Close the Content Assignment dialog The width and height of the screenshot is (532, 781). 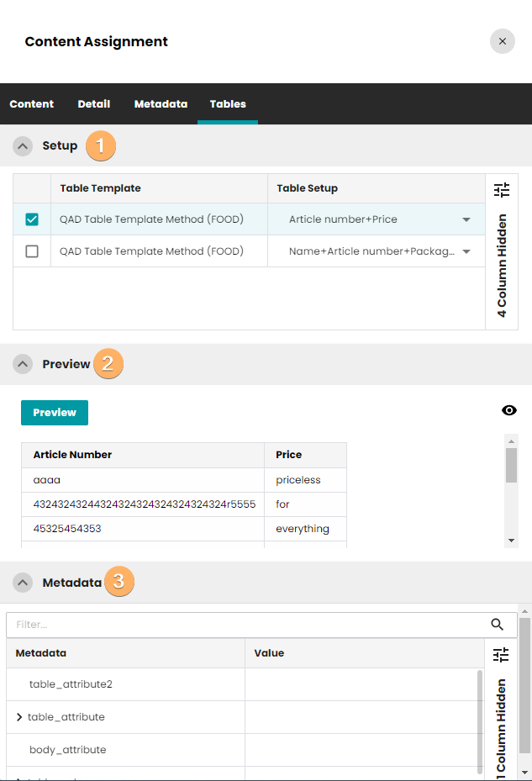pos(503,41)
